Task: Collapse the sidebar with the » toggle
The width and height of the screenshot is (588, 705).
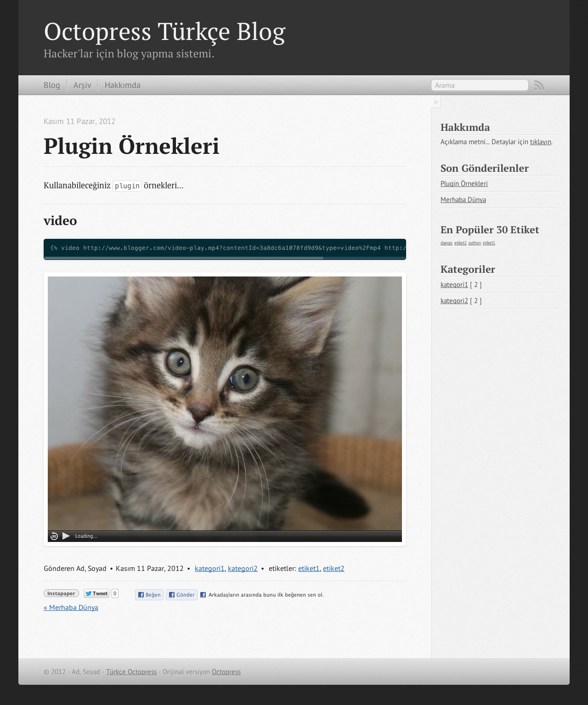Action: 436,102
